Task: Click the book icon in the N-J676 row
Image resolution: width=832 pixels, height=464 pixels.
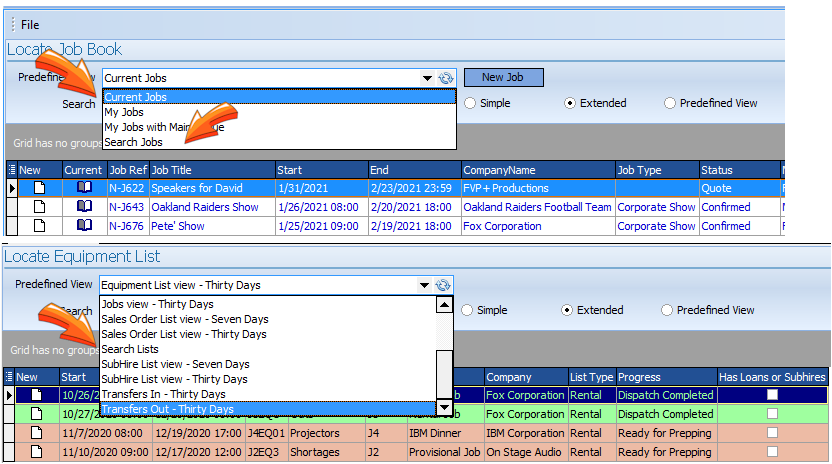Action: [x=84, y=226]
